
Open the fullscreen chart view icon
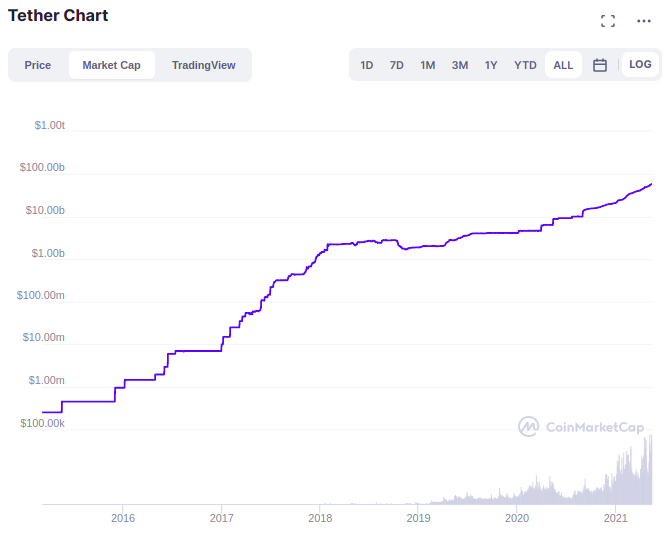coord(608,21)
